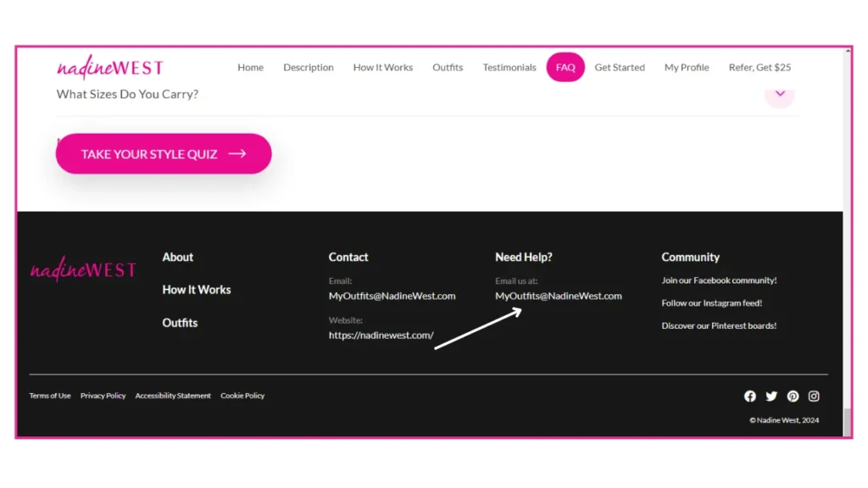Viewport: 868px width, 488px height.
Task: Open the Facebook social icon in footer
Action: click(x=749, y=396)
